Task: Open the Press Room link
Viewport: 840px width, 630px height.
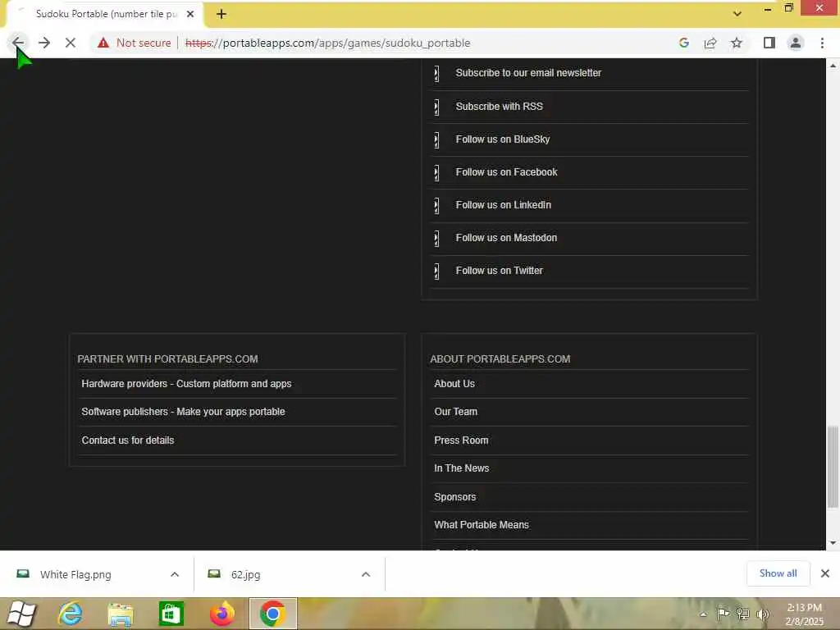Action: pos(461,440)
